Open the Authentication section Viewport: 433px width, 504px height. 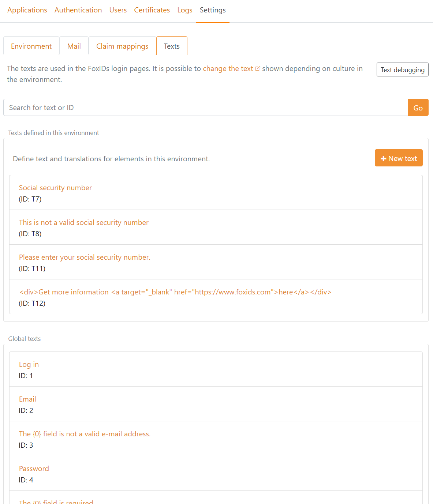click(x=78, y=10)
